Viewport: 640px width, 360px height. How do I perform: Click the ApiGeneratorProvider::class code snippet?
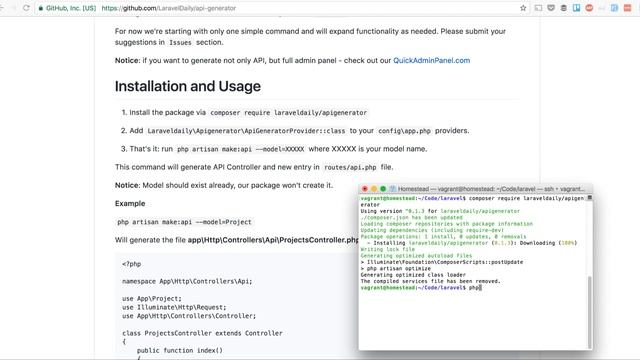pyautogui.click(x=246, y=131)
